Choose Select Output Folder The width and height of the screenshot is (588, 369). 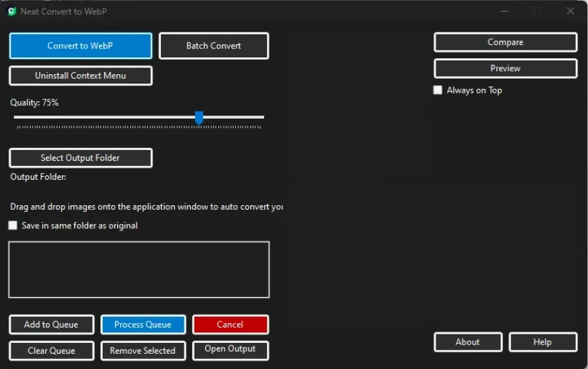click(80, 158)
